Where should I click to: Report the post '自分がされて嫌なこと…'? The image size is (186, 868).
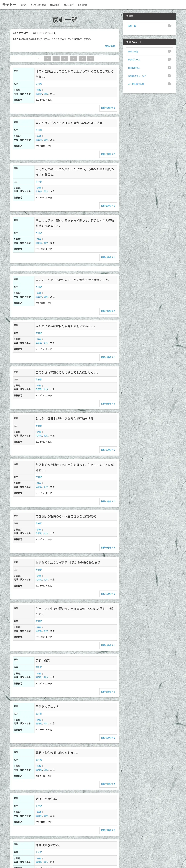tap(108, 404)
